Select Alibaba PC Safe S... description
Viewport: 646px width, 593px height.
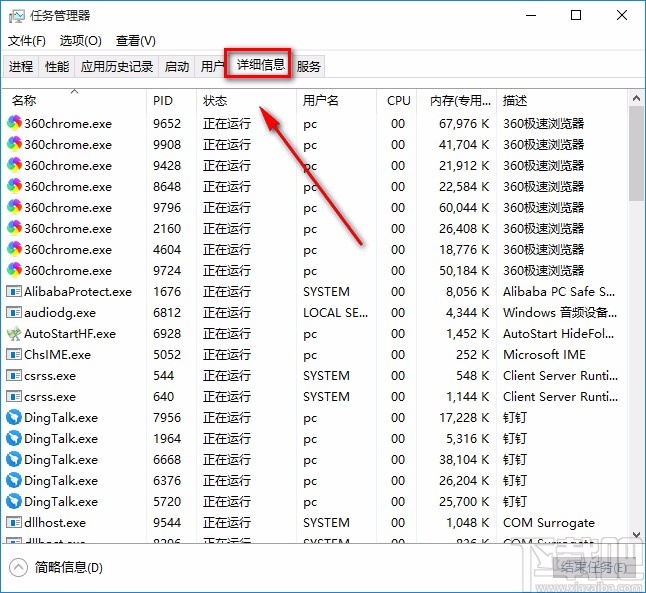[559, 292]
